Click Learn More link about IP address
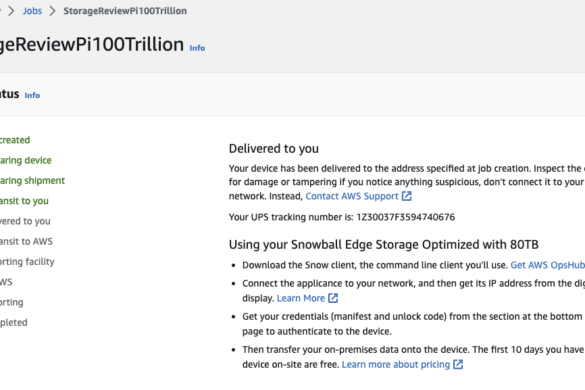This screenshot has width=585, height=390. (301, 298)
